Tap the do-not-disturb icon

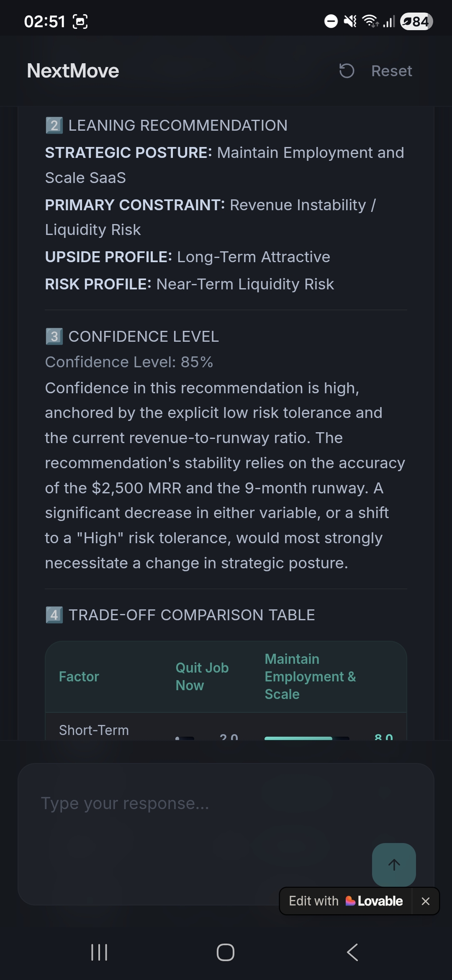point(330,21)
